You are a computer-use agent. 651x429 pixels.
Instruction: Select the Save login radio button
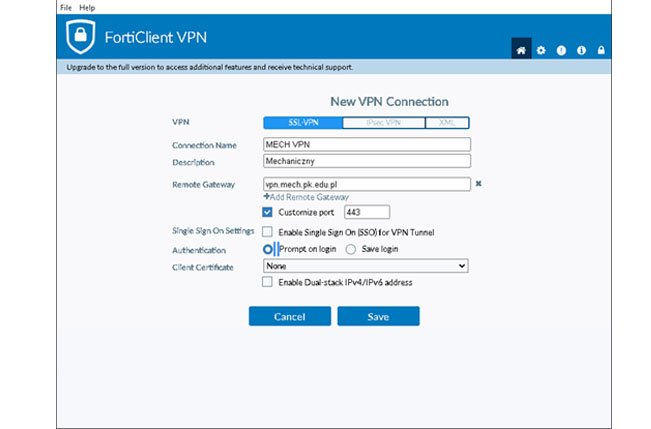pos(350,249)
